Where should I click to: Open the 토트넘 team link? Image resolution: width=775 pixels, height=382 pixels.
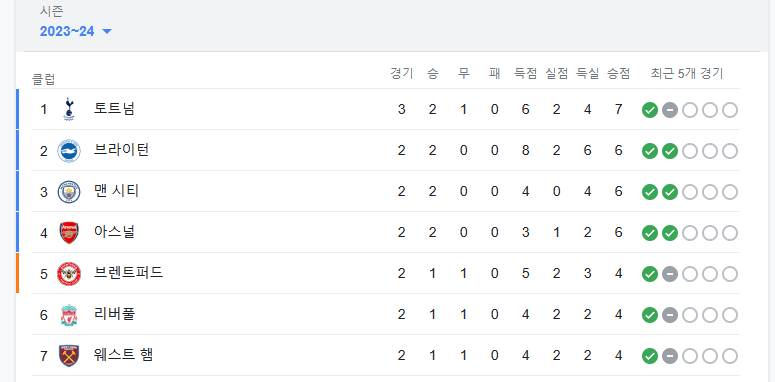point(114,109)
